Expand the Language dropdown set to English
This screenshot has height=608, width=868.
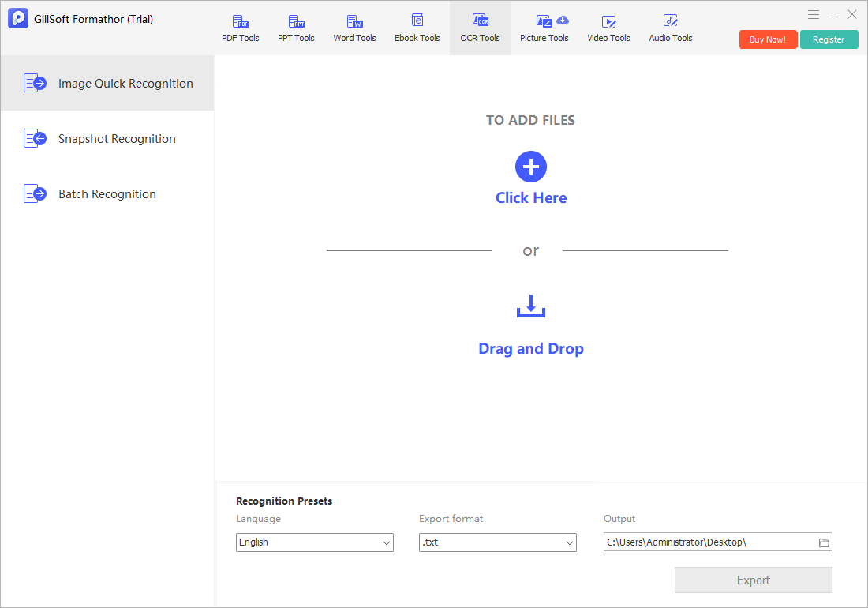pyautogui.click(x=314, y=542)
